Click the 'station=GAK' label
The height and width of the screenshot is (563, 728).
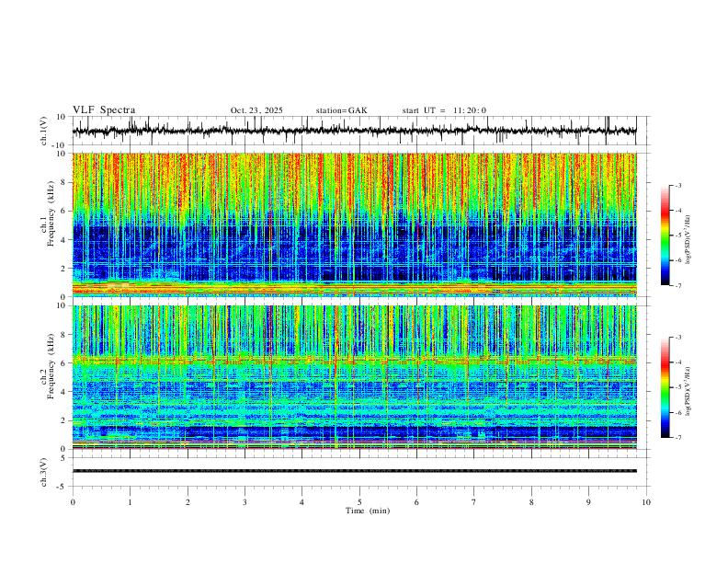click(341, 110)
